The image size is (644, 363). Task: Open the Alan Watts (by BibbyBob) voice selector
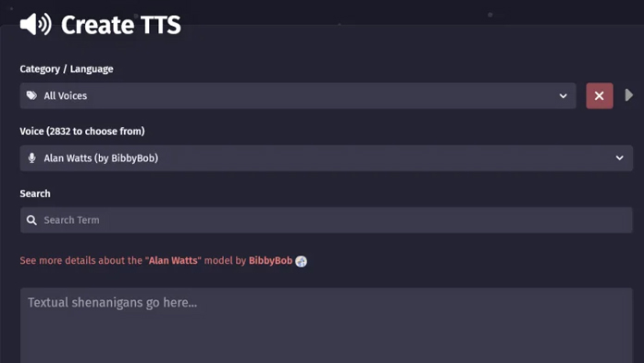(326, 157)
